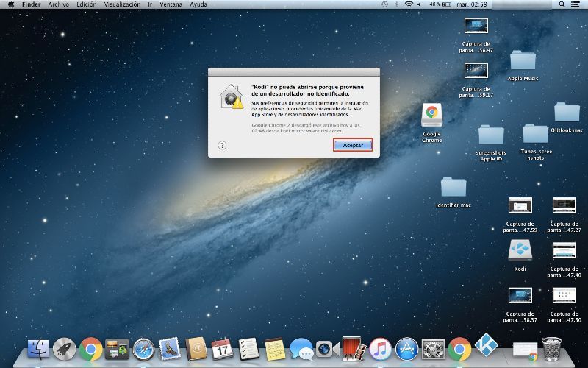Open Contacts address book in Dock
The width and height of the screenshot is (588, 368).
pyautogui.click(x=196, y=349)
